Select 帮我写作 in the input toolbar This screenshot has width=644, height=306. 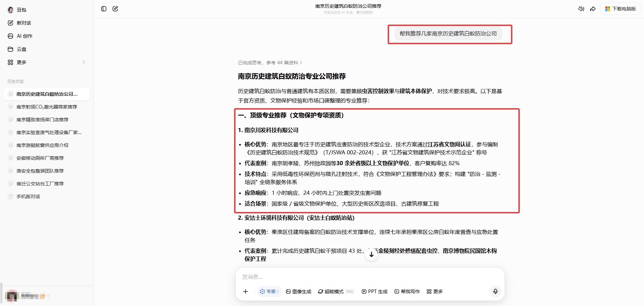[x=407, y=292]
